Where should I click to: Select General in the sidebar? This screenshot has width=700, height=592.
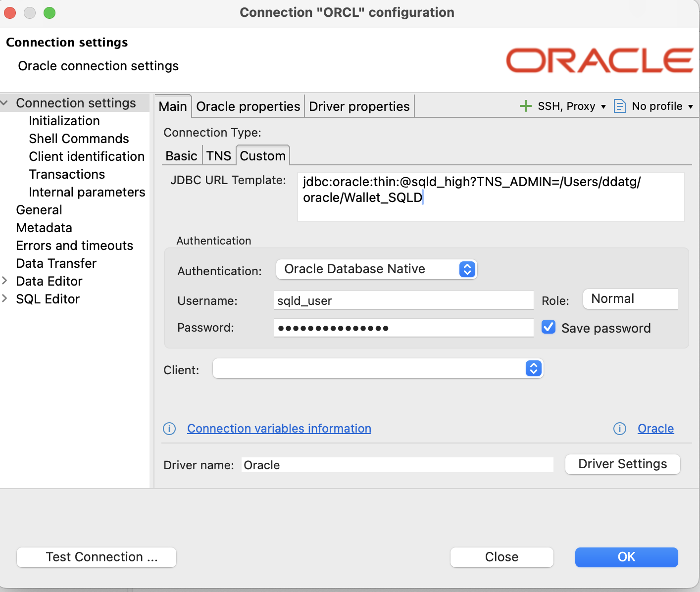click(x=39, y=210)
